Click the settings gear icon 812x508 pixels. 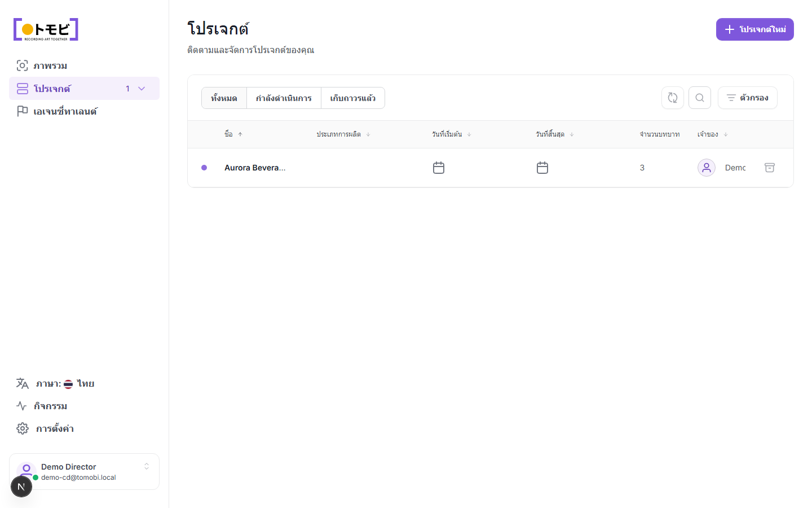click(23, 428)
